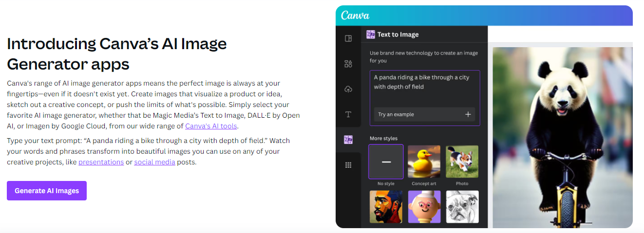Screen dimensions: 644x233
Task: Pick the 3D cartoon chef style
Action: (424, 207)
